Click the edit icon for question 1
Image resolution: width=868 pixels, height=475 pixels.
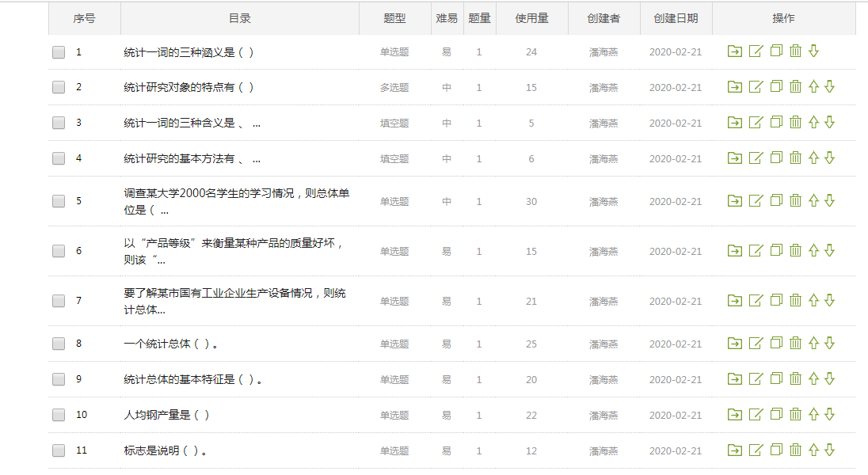click(x=756, y=51)
